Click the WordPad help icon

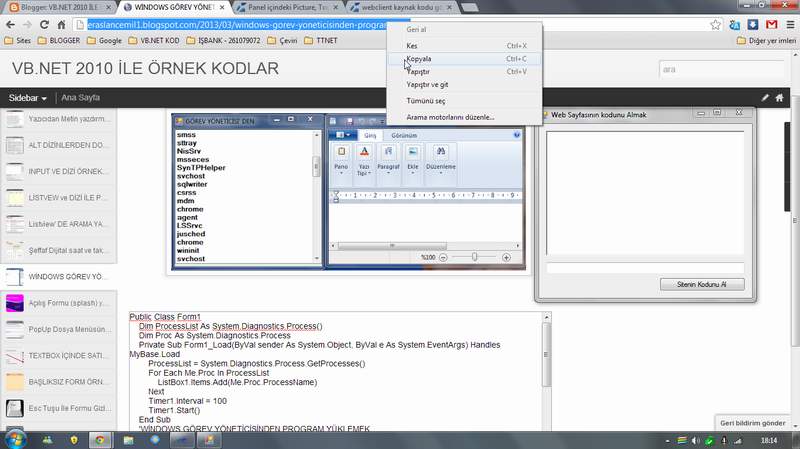516,135
